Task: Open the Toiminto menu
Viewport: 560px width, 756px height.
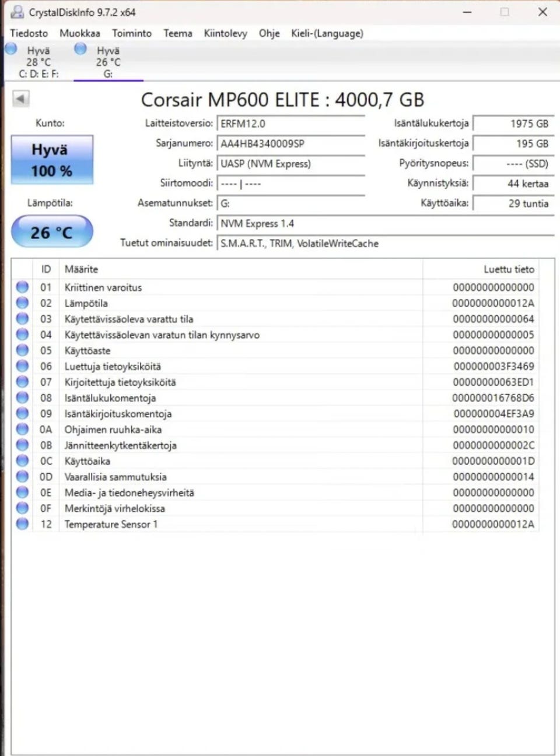Action: tap(132, 33)
